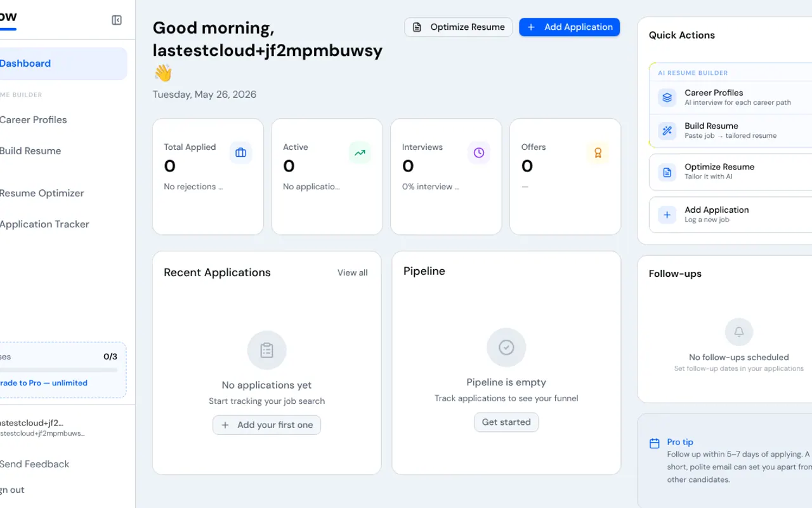The height and width of the screenshot is (508, 812).
Task: Click the clock icon in Interviews card
Action: pos(479,152)
